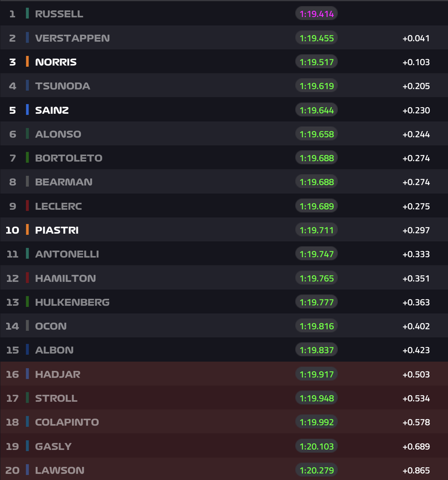Select LAWSON's +0.865 gap value
Screen dimensions: 448x480
(416, 470)
